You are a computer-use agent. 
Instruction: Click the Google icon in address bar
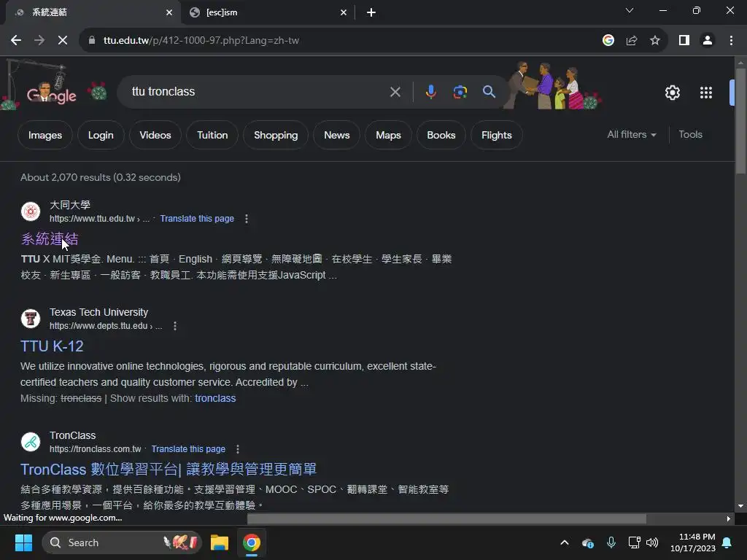pyautogui.click(x=608, y=41)
